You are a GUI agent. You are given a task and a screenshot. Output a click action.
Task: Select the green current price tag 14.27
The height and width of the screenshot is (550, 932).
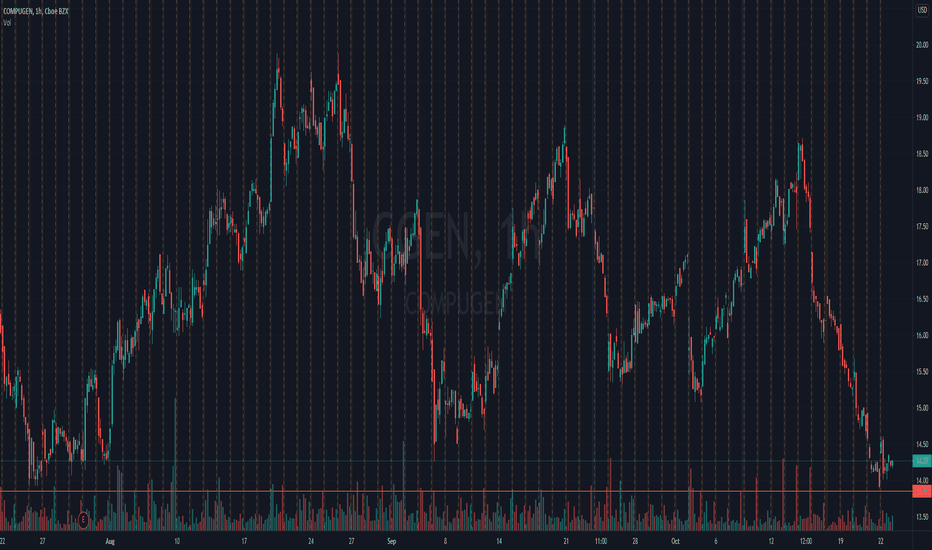point(922,461)
